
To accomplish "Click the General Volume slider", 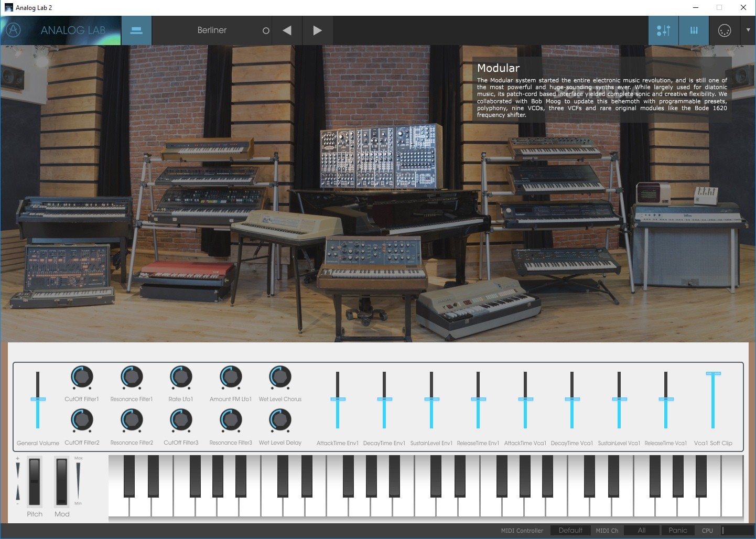I will click(x=38, y=400).
